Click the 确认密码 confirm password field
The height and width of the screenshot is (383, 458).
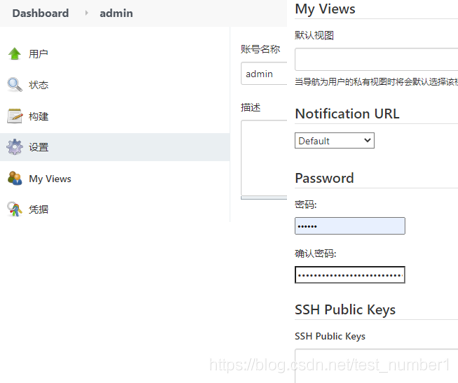click(350, 275)
